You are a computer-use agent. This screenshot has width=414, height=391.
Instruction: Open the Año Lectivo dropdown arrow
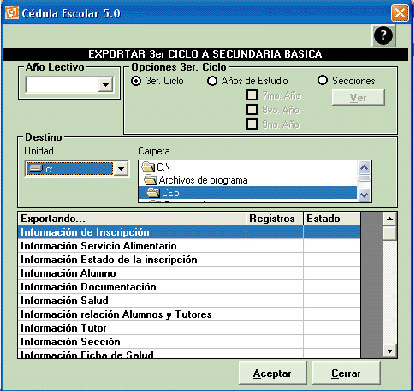(106, 85)
